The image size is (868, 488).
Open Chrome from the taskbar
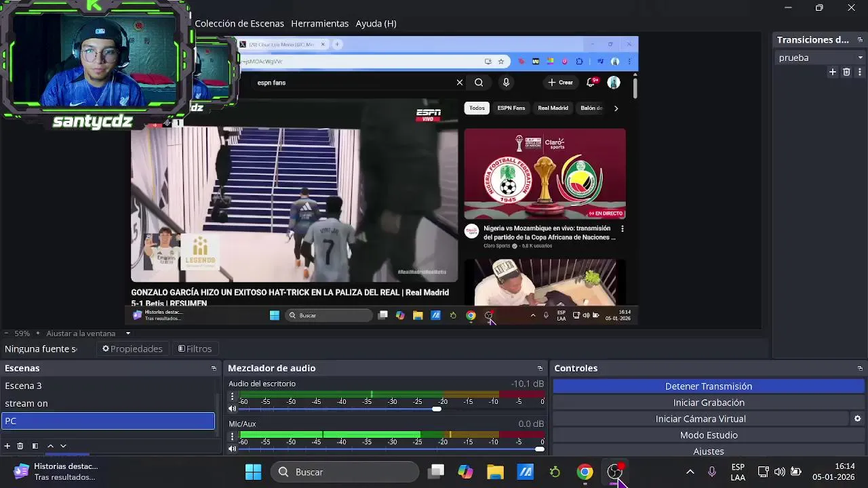[585, 472]
